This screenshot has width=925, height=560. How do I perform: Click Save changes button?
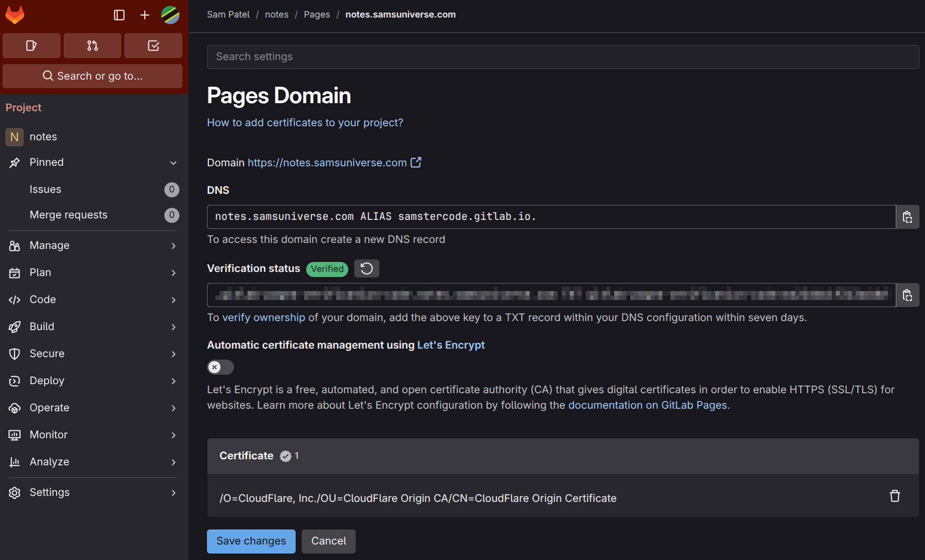tap(251, 541)
